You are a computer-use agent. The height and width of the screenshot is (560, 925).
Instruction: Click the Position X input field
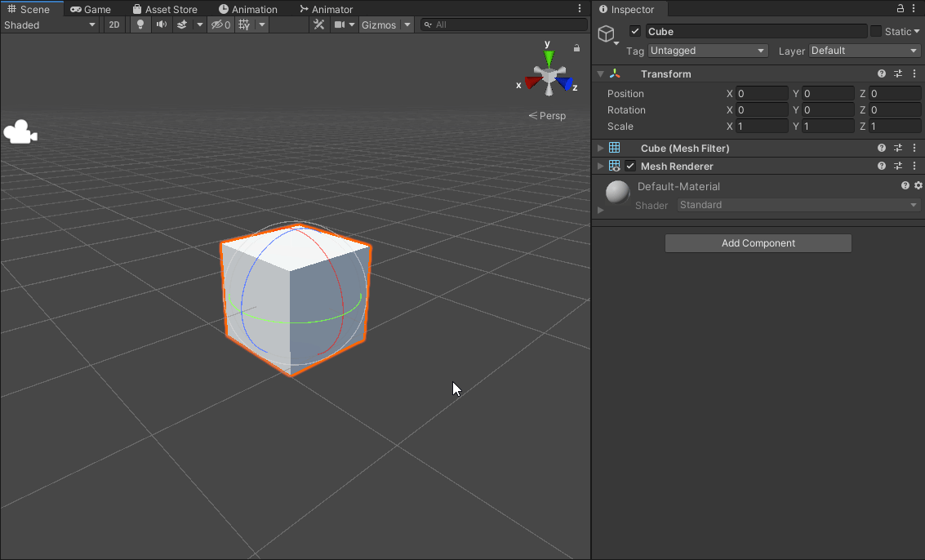[761, 93]
